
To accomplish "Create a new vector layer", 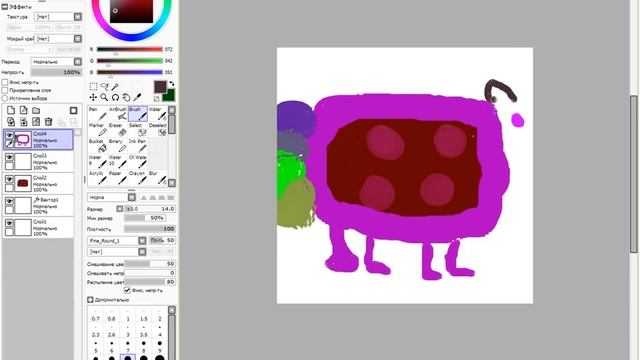I will [x=24, y=111].
